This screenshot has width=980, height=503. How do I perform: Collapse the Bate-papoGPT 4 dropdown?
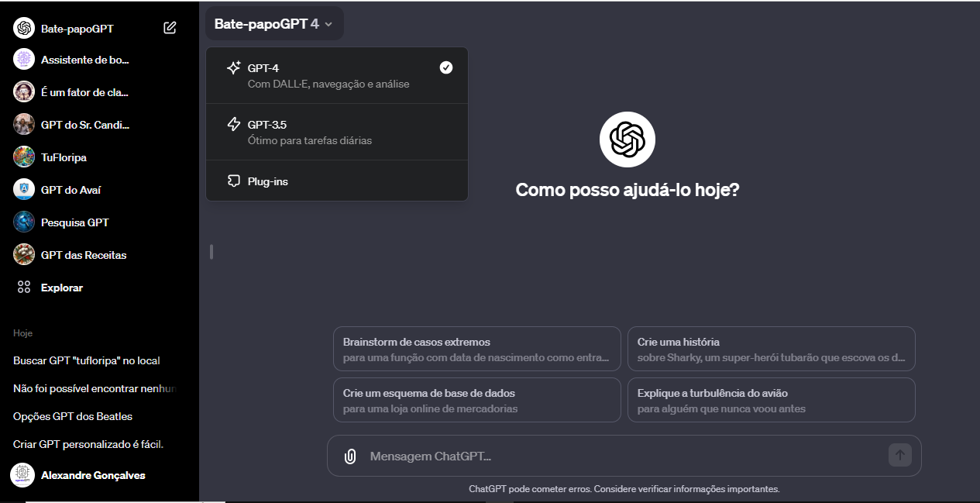click(274, 23)
